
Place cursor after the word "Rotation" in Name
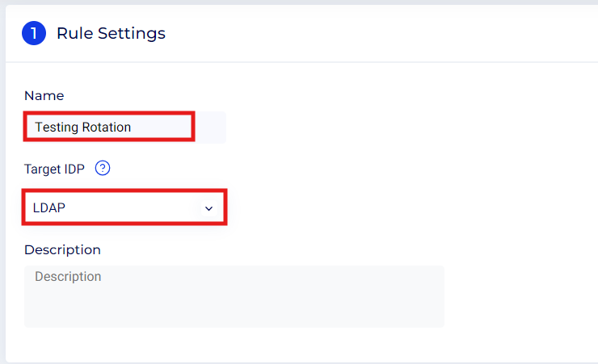coord(133,127)
